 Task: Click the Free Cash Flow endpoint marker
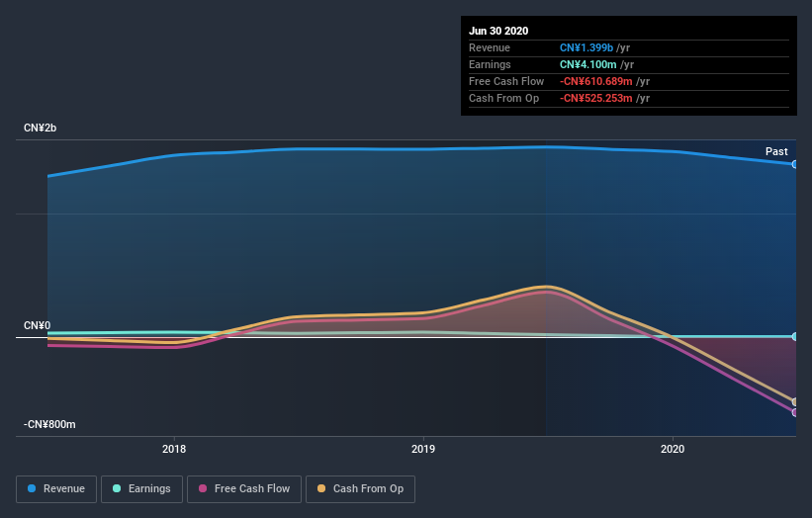794,412
